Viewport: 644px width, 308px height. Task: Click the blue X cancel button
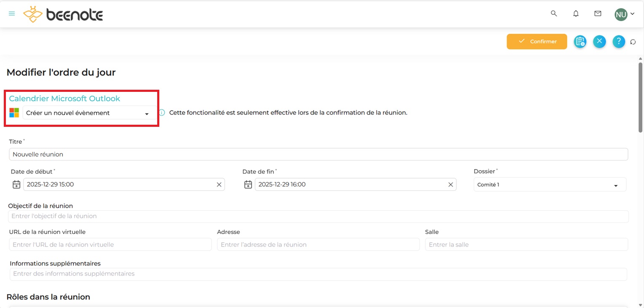click(x=599, y=41)
